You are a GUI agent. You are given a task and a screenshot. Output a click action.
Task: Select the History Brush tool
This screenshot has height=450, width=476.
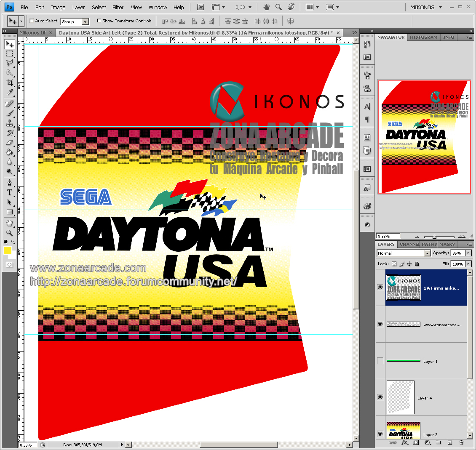tap(10, 133)
